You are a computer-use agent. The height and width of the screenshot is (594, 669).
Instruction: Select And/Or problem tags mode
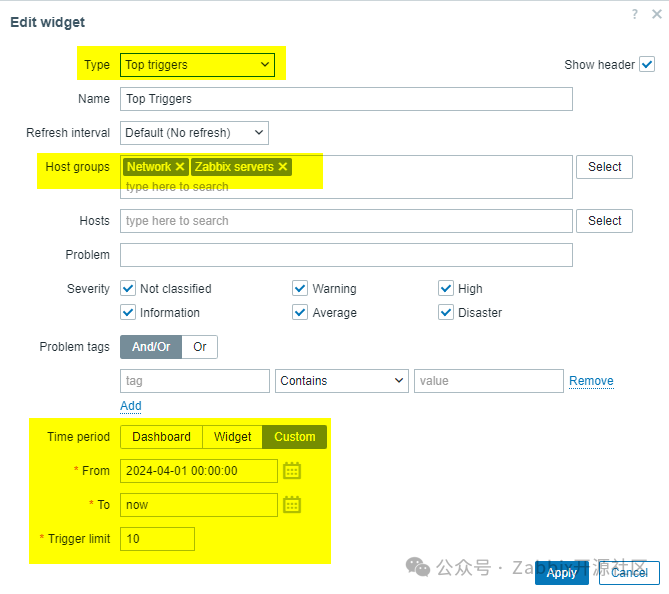151,346
